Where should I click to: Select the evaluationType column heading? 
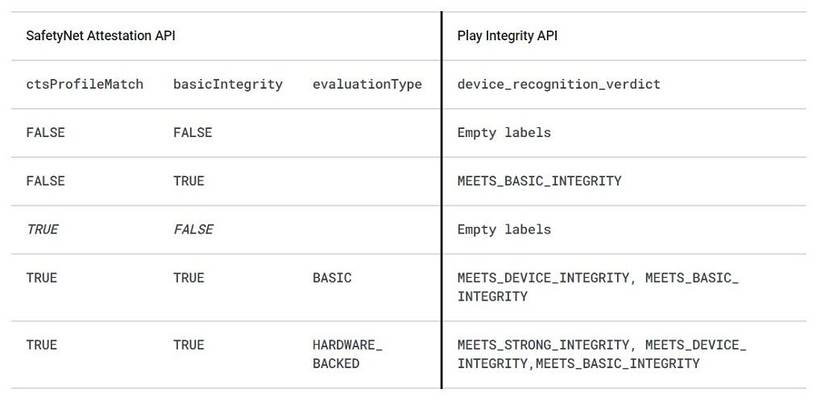(366, 84)
